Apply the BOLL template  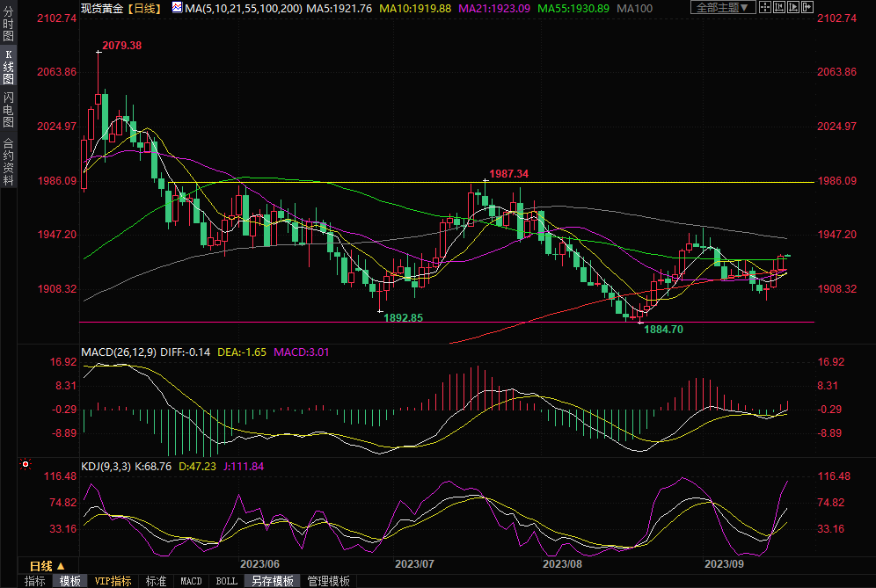[226, 581]
